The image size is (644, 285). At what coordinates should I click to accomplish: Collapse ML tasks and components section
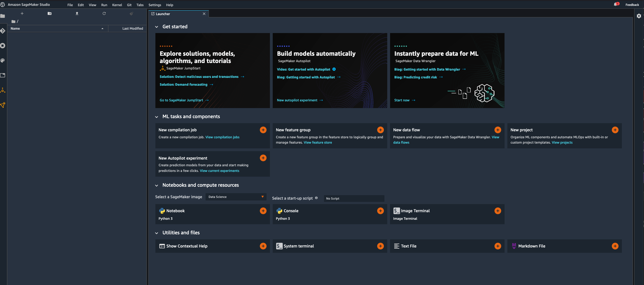[157, 117]
